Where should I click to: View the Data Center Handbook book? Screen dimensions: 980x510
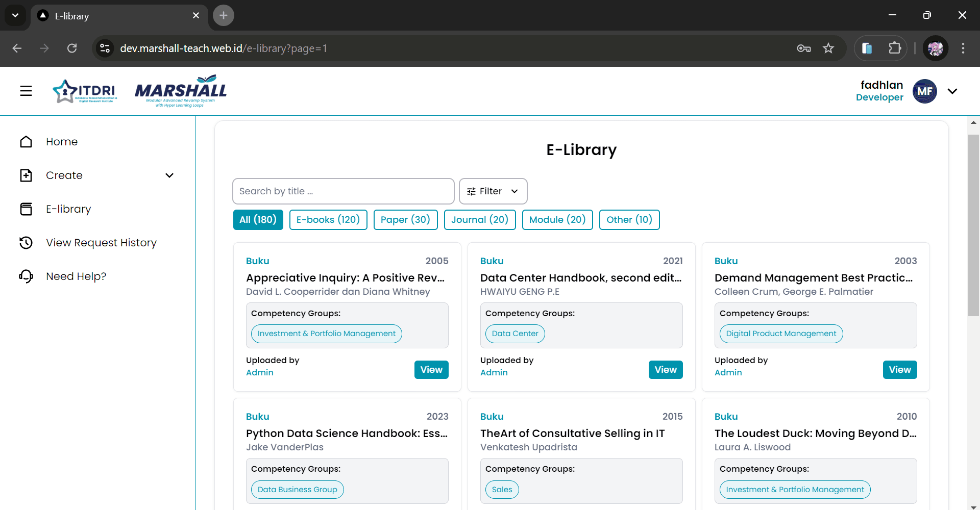tap(665, 370)
